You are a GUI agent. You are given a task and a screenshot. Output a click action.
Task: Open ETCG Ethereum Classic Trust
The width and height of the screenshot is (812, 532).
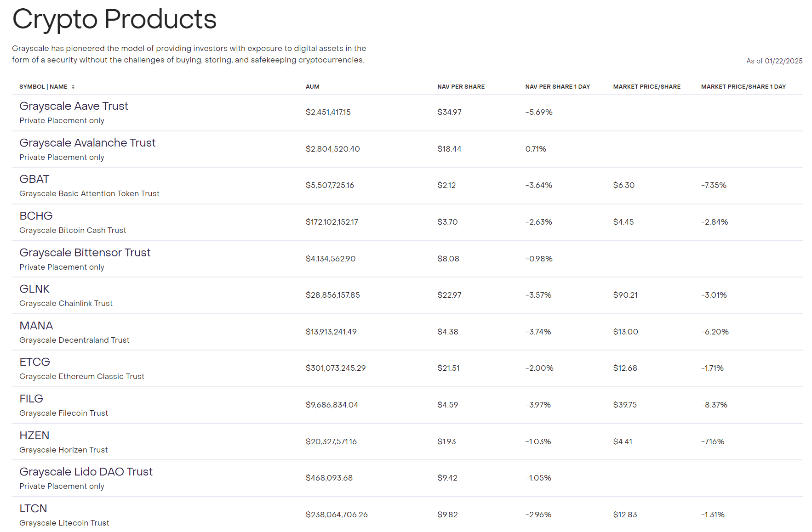coord(34,362)
